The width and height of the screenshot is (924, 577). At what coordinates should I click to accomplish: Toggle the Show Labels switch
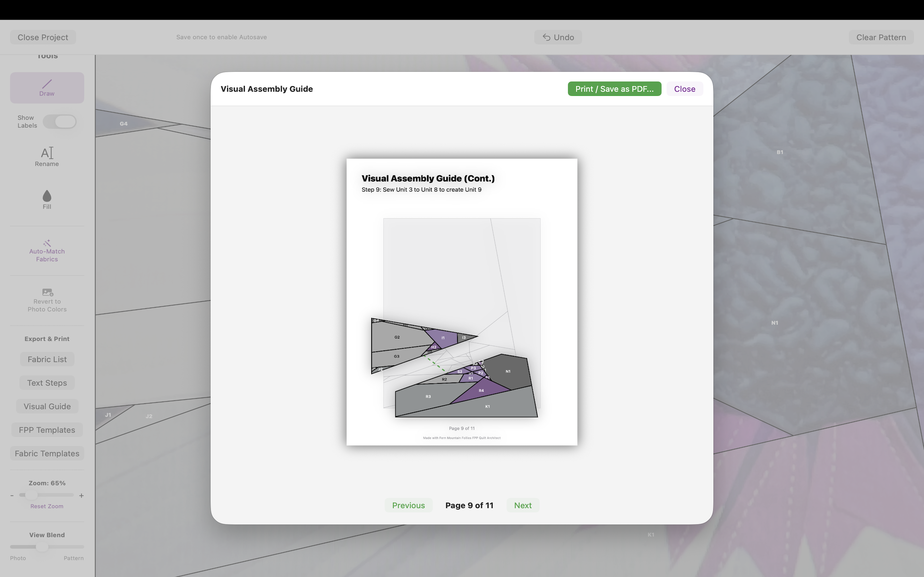click(x=60, y=122)
